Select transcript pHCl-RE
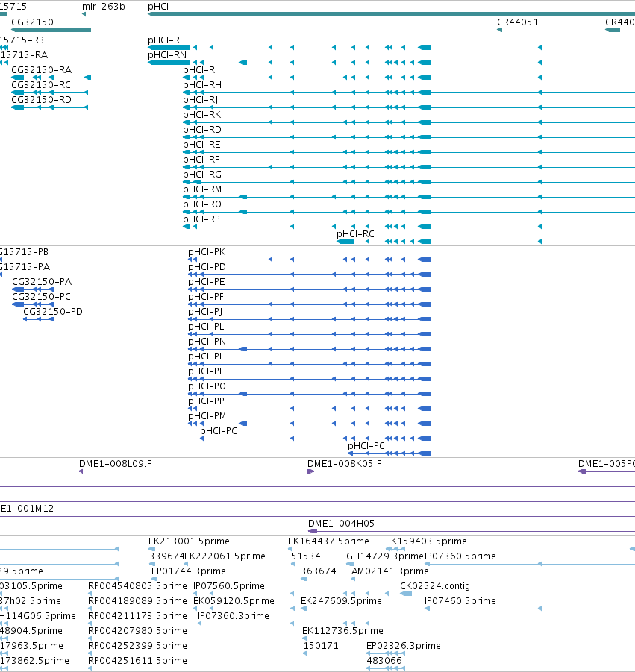 (x=201, y=145)
